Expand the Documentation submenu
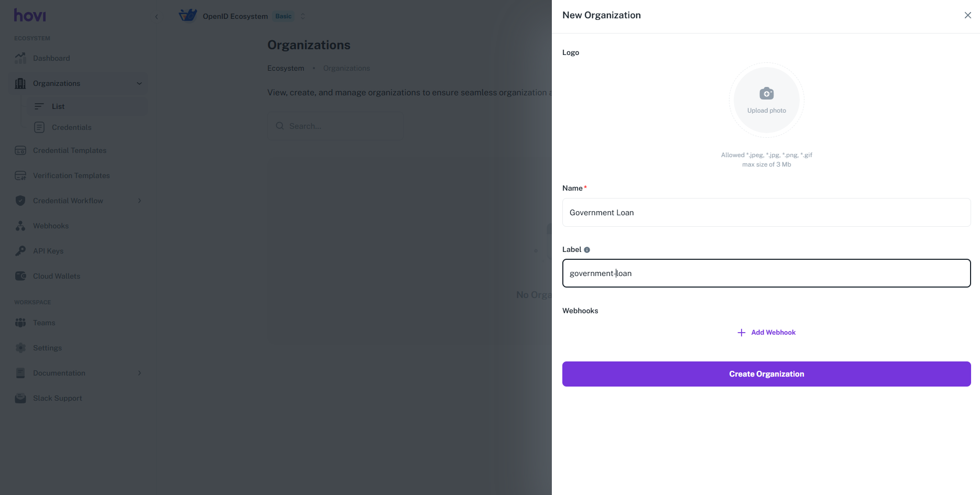Screen dimensions: 980x495 pyautogui.click(x=139, y=373)
